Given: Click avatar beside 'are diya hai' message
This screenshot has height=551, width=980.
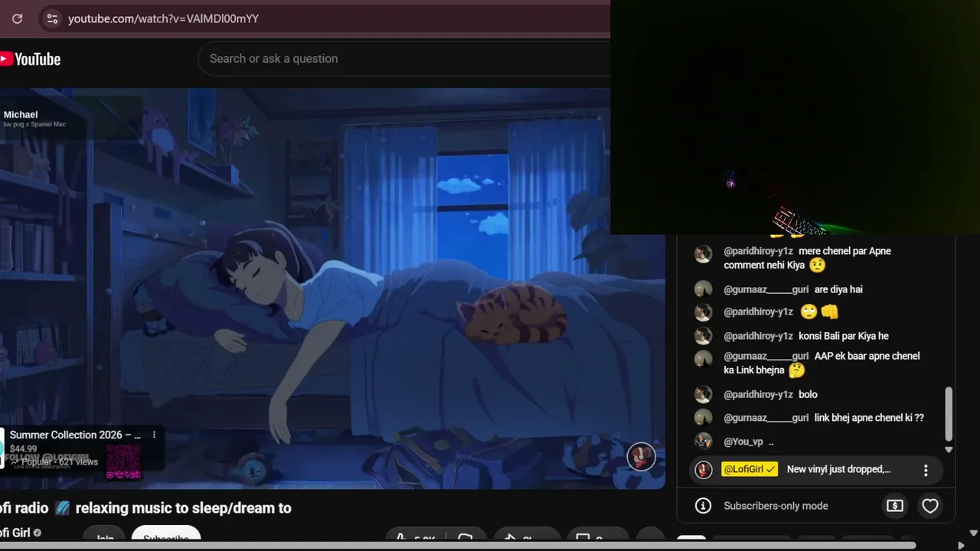Looking at the screenshot, I should click(703, 289).
